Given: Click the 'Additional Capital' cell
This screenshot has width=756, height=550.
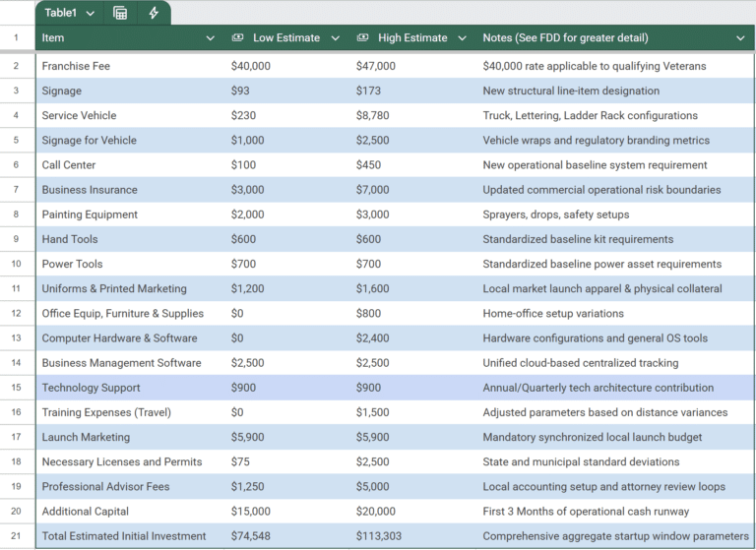Looking at the screenshot, I should click(130, 512).
